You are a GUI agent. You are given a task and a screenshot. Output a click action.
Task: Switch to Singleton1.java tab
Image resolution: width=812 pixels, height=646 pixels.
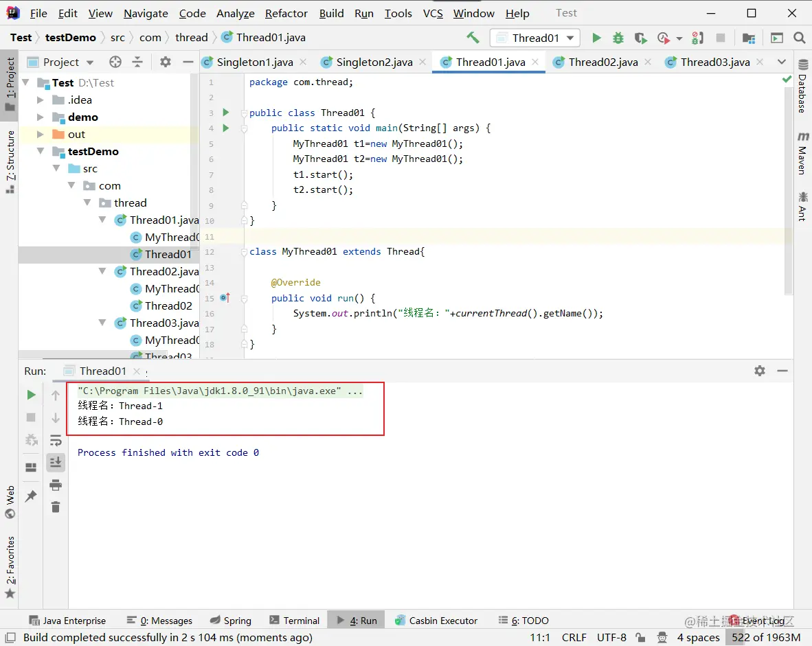pos(254,62)
